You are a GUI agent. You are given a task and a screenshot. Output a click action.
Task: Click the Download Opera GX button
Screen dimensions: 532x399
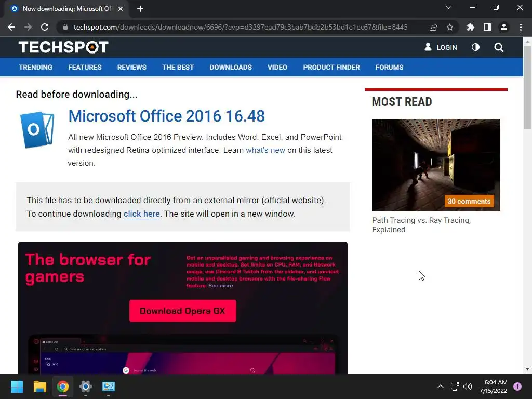(182, 311)
